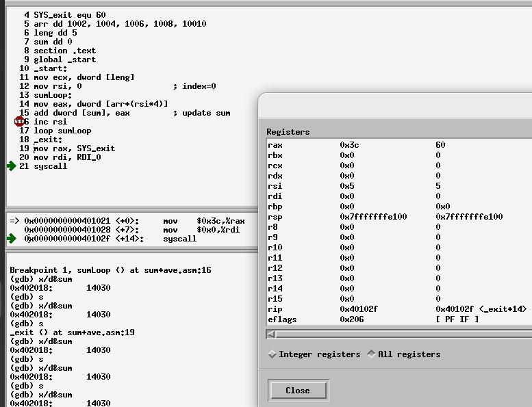This screenshot has height=407, width=532.
Task: Click the Breakpoint 1, sumLoop () console line
Action: point(111,270)
